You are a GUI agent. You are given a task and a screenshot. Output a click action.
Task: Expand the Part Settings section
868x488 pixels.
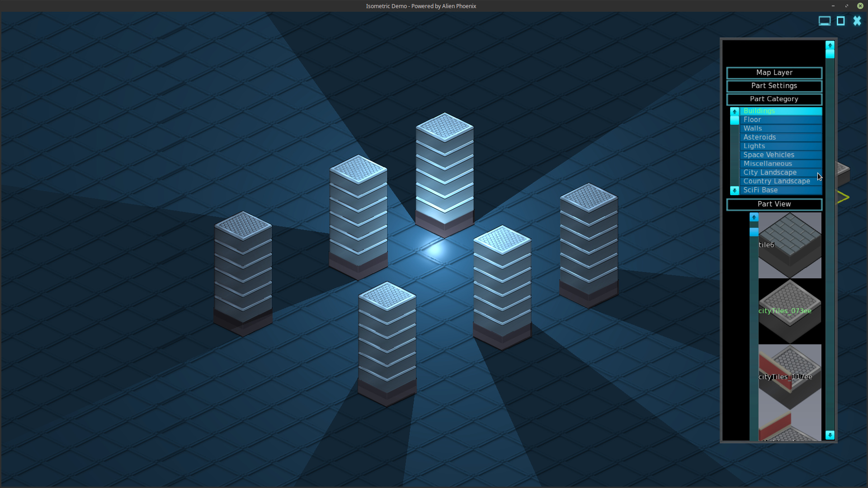pyautogui.click(x=774, y=86)
